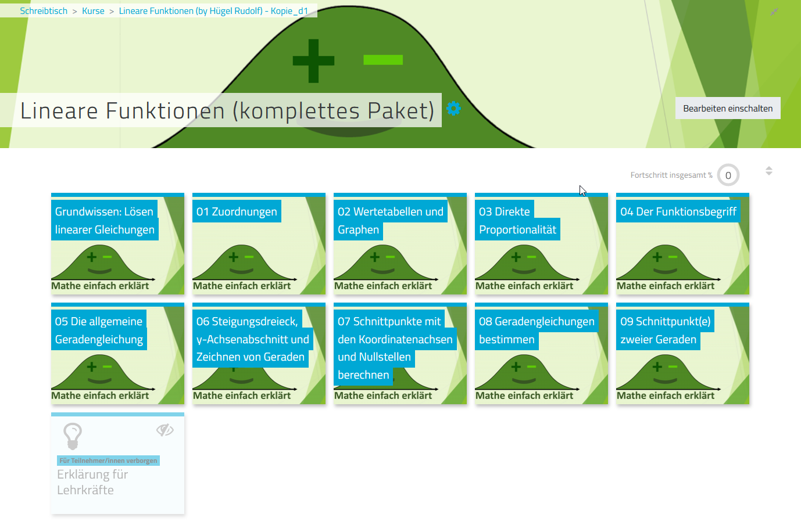The image size is (801, 532).
Task: Click the fullscreen toggle icon in header
Action: click(774, 12)
